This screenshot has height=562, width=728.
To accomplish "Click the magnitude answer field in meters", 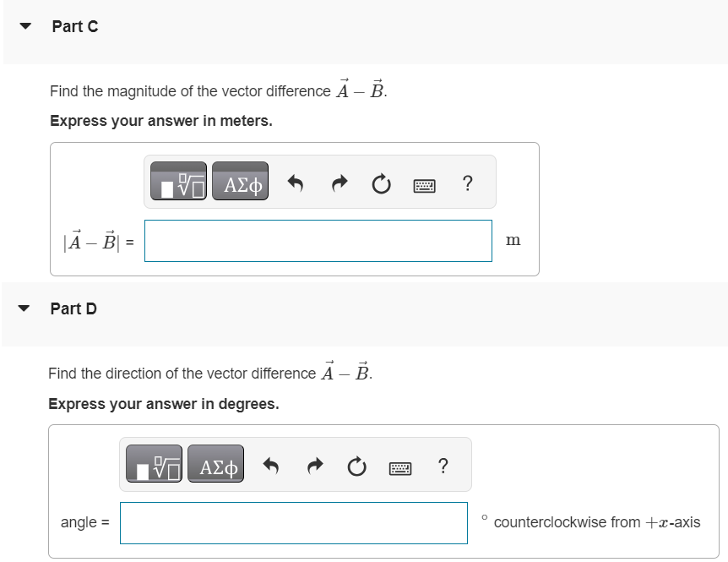I will pyautogui.click(x=318, y=241).
